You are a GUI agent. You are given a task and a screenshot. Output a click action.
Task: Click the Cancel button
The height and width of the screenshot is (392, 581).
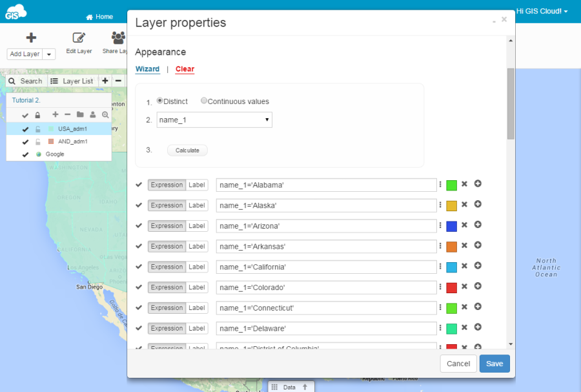tap(458, 364)
